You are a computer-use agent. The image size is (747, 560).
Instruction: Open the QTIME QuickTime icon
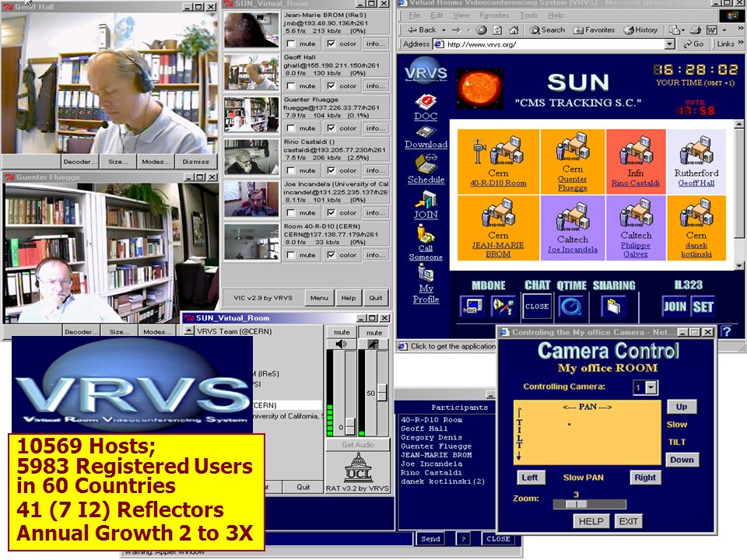[570, 306]
